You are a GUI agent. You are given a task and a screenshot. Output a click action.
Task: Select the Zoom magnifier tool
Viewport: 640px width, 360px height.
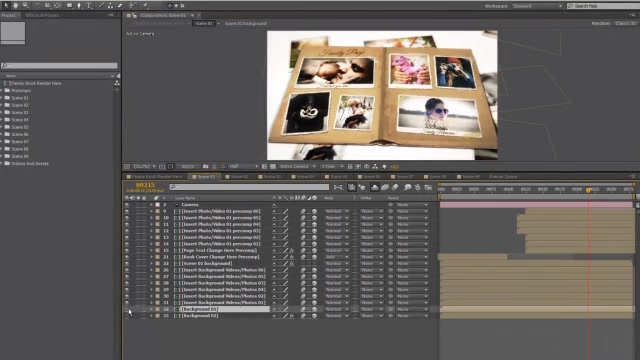[25, 5]
